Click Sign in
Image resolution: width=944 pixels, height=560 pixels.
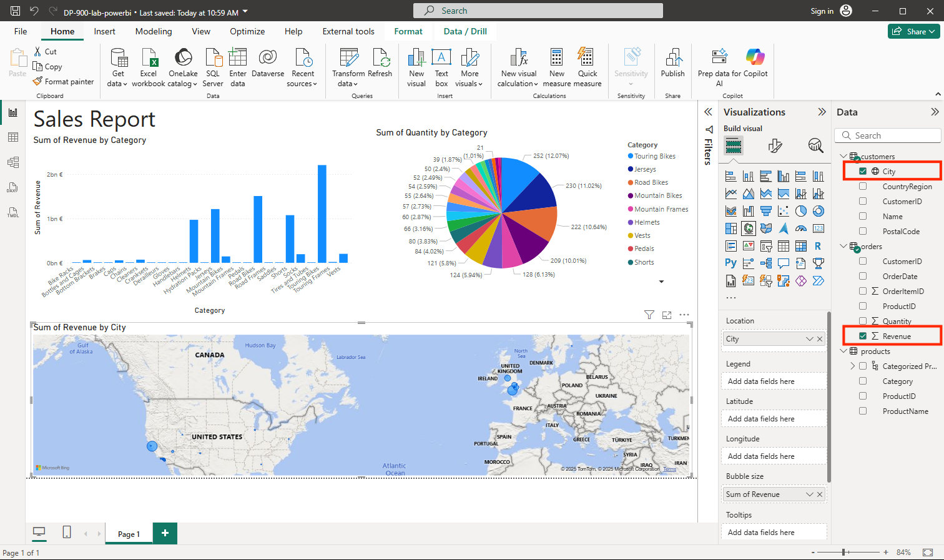pyautogui.click(x=822, y=11)
